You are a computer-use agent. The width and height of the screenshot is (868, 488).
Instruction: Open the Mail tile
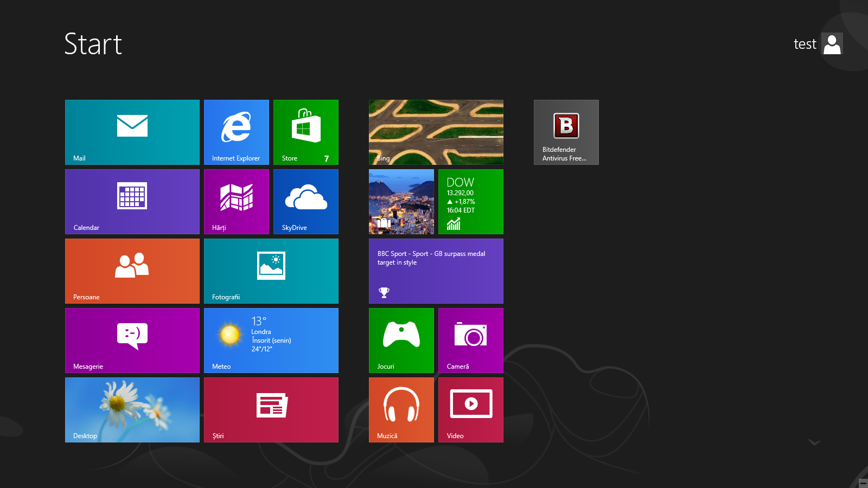point(132,132)
